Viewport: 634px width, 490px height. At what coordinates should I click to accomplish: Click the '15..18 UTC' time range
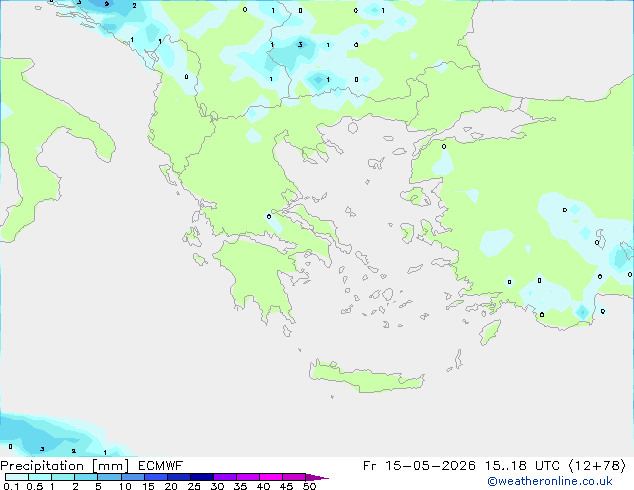point(522,466)
